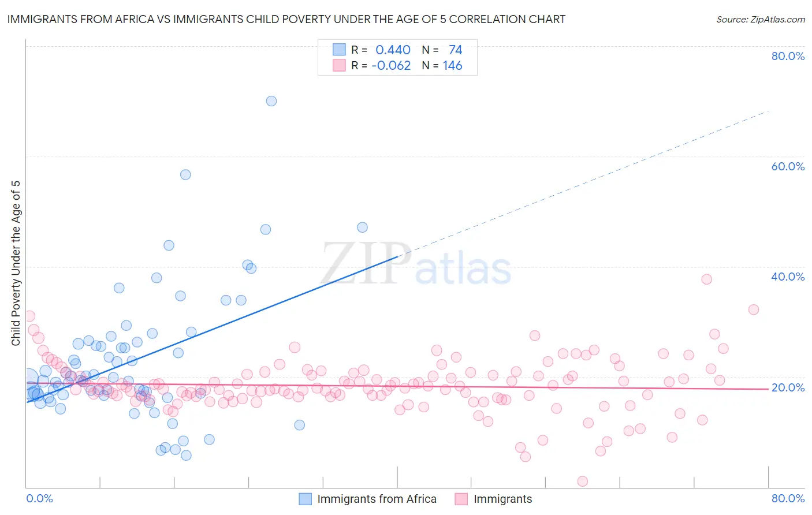Click the 80.0% x-axis end label
812x515 pixels.
coord(788,498)
